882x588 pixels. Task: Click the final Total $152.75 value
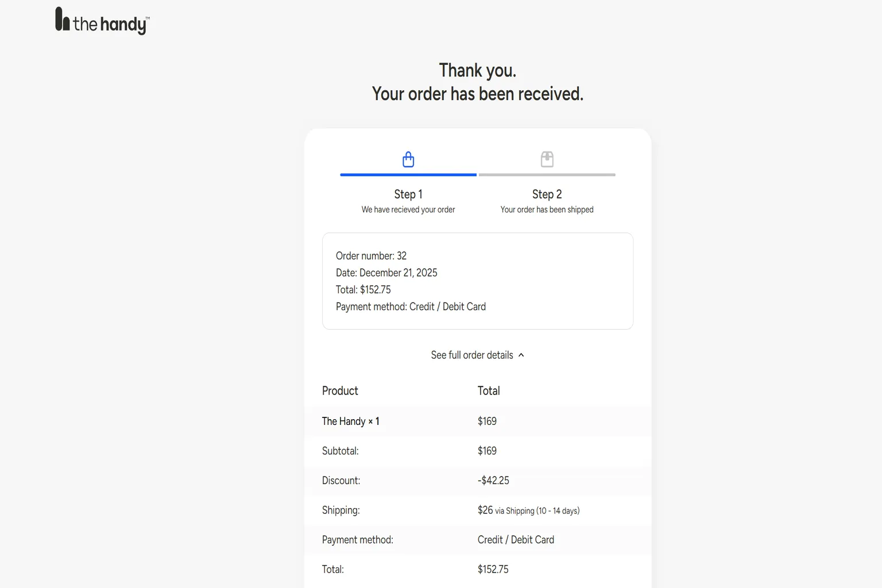point(493,570)
